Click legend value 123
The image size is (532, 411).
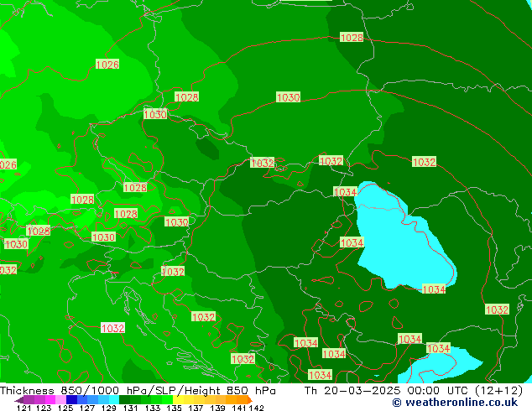point(44,408)
